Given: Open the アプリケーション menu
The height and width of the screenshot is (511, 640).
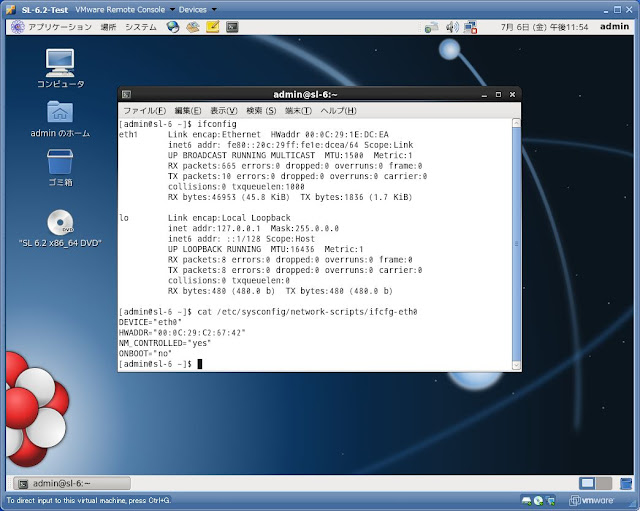Looking at the screenshot, I should point(60,27).
